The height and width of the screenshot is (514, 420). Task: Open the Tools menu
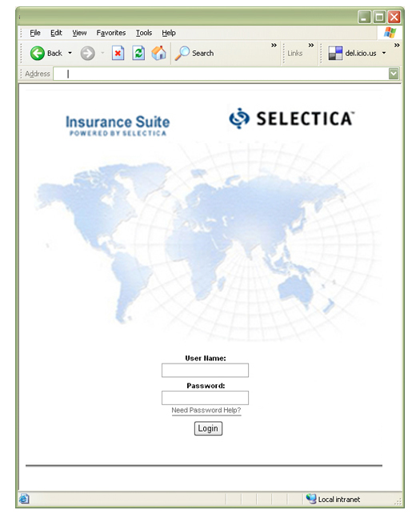pyautogui.click(x=144, y=33)
